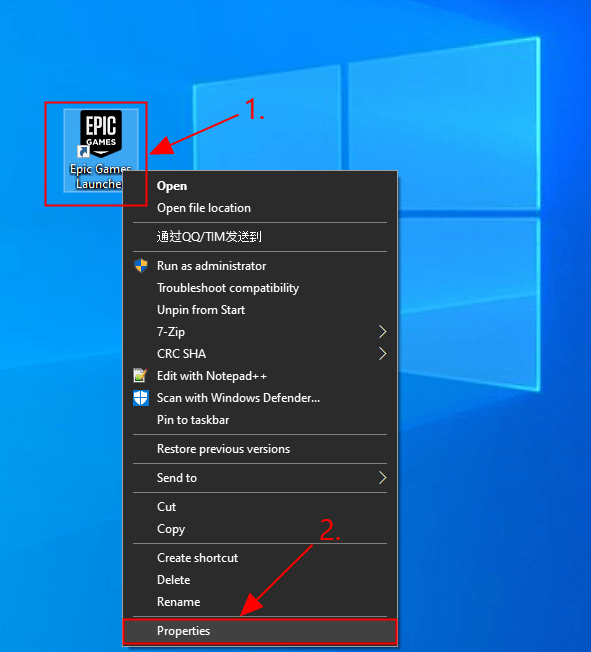Choose Edit with Notepad++

[260, 376]
